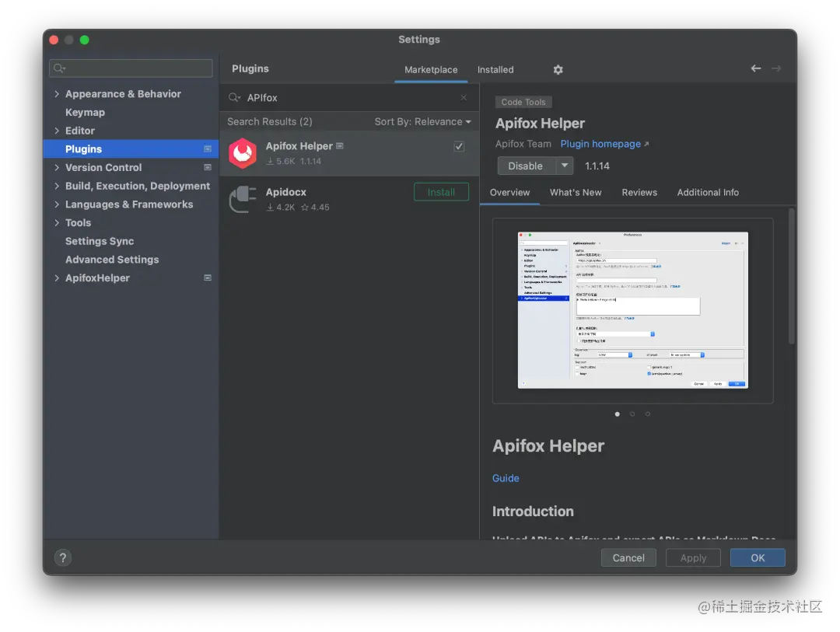
Task: Select the first screenshot carousel dot
Action: [617, 414]
